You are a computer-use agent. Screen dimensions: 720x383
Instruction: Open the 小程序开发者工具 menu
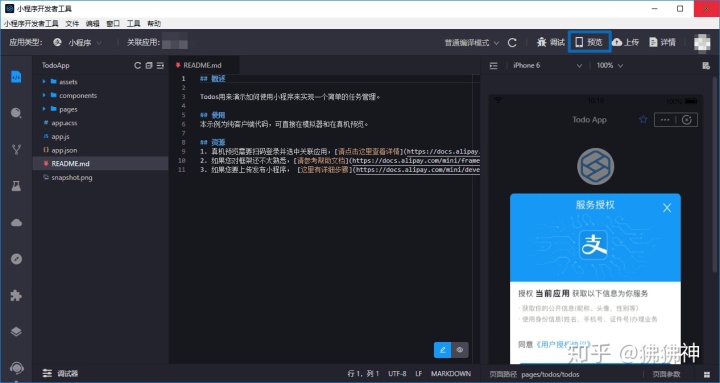31,23
